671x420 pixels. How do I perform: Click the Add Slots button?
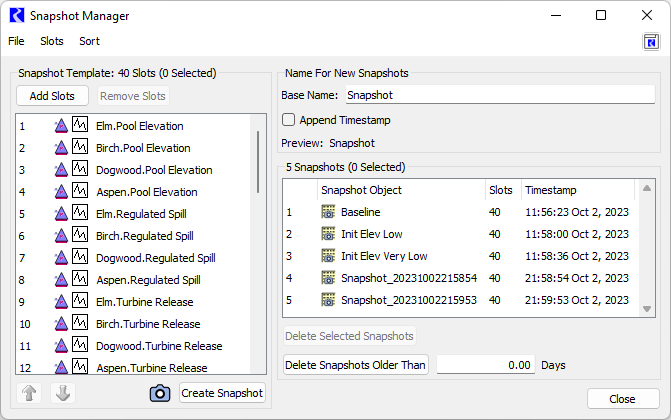[x=52, y=96]
